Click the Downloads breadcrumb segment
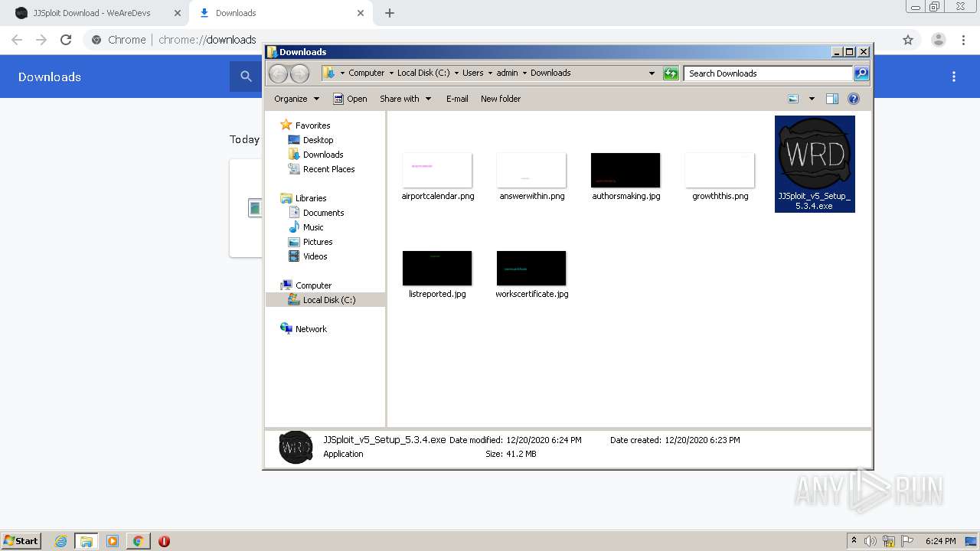The width and height of the screenshot is (980, 551). point(550,73)
